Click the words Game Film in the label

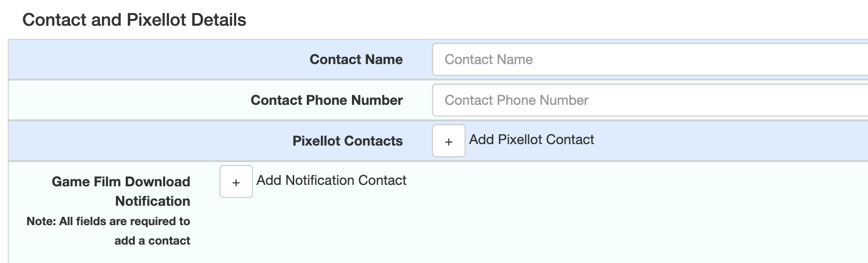(x=87, y=181)
